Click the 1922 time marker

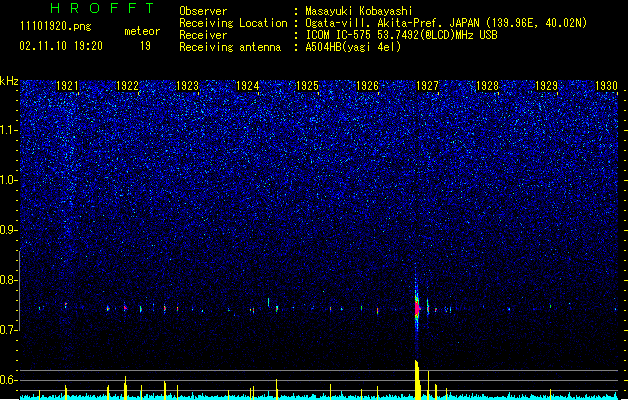point(127,86)
